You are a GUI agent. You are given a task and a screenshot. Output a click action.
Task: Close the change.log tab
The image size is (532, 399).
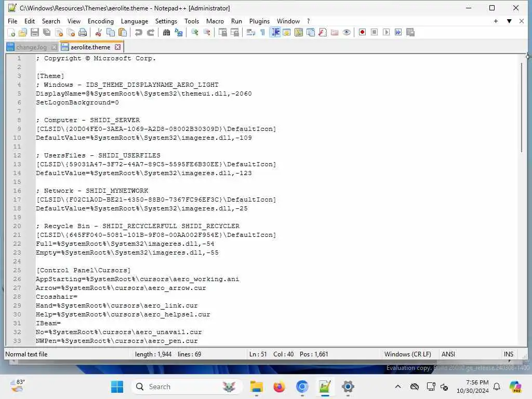click(x=54, y=47)
